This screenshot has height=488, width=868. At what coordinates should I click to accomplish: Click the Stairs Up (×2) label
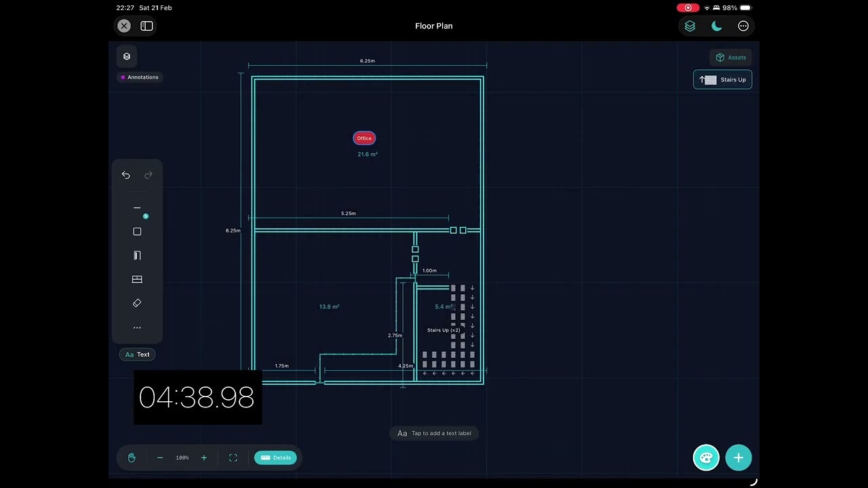443,330
